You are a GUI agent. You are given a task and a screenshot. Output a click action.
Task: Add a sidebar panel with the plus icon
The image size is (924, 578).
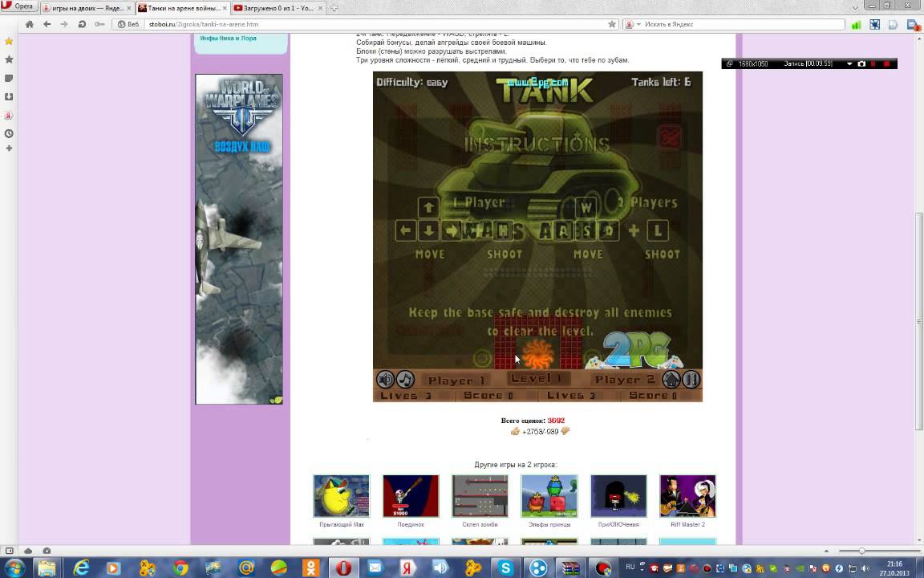pyautogui.click(x=9, y=148)
